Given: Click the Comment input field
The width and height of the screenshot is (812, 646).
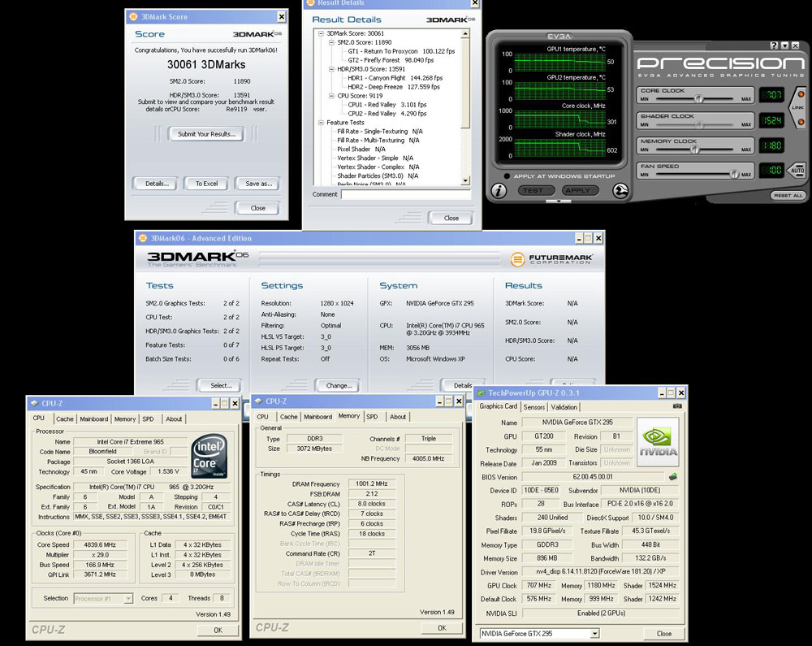Looking at the screenshot, I should (x=405, y=195).
